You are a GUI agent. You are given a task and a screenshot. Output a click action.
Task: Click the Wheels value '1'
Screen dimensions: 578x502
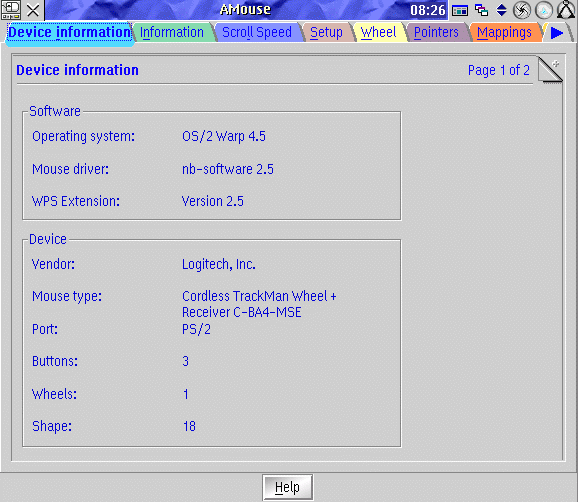(186, 394)
